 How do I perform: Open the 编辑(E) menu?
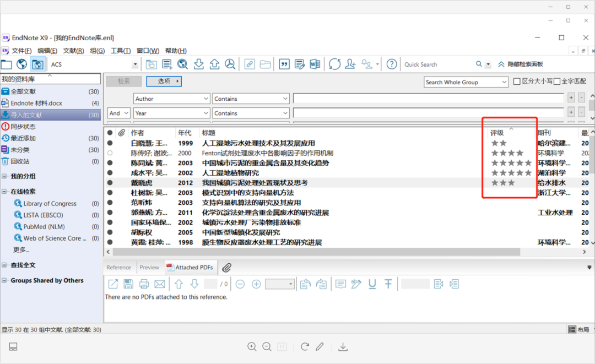coord(47,51)
